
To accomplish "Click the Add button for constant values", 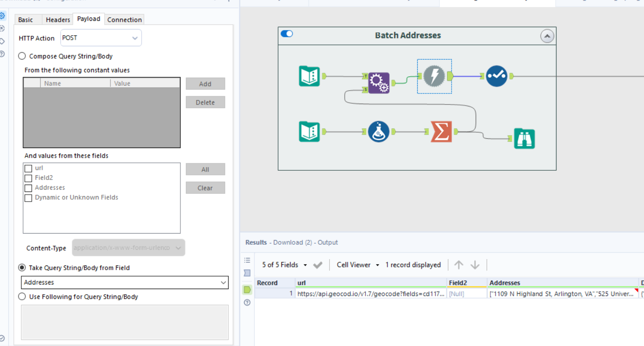I will 205,84.
